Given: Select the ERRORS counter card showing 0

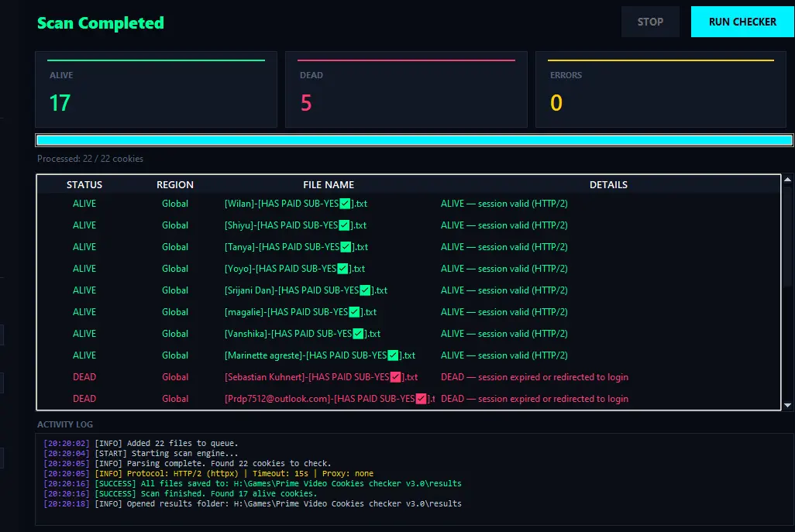Looking at the screenshot, I should (661, 89).
